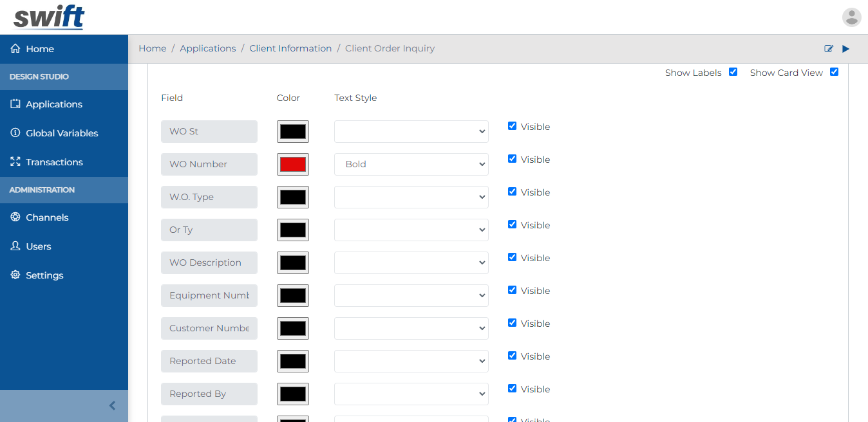Image resolution: width=868 pixels, height=422 pixels.
Task: Disable visibility for WO Description field
Action: pyautogui.click(x=512, y=257)
